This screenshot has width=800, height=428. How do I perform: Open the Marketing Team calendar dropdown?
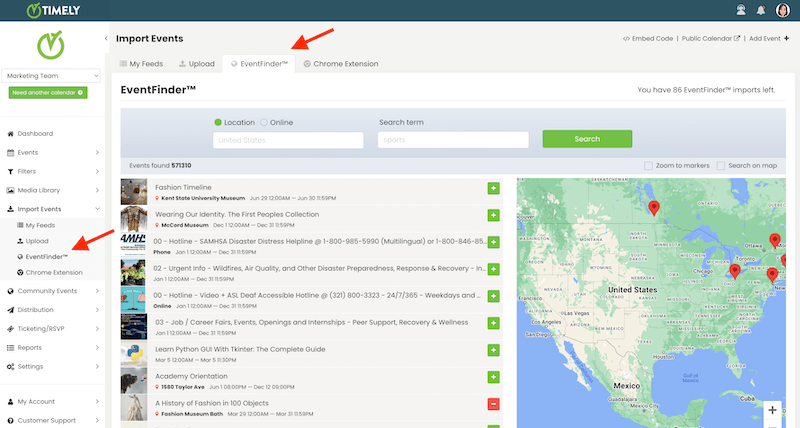pos(51,75)
